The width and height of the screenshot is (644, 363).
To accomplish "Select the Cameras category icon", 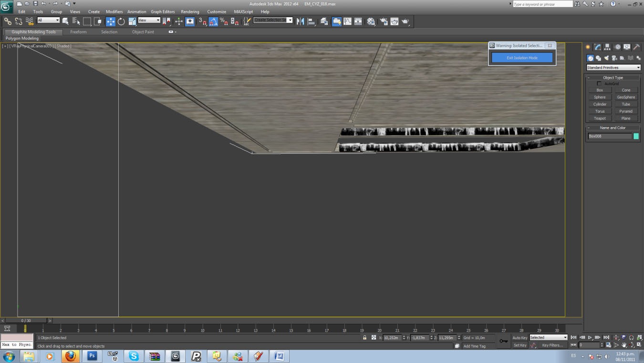I will [x=614, y=58].
